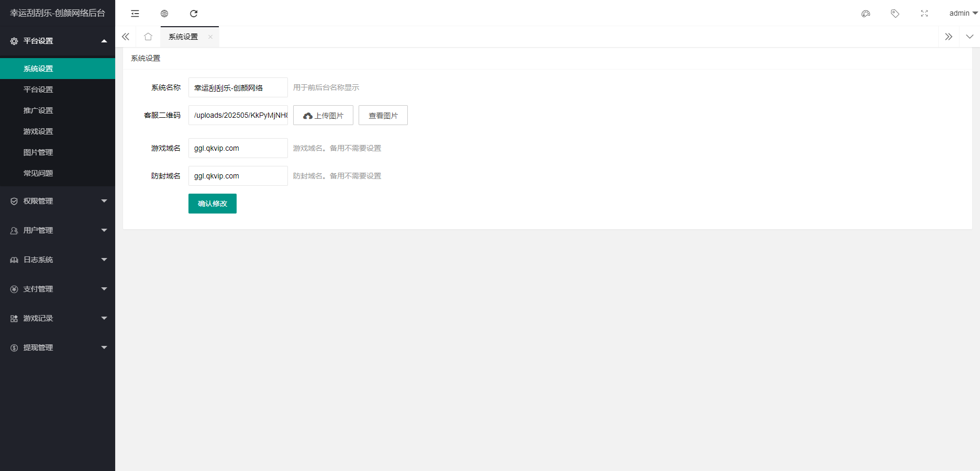Image resolution: width=980 pixels, height=471 pixels.
Task: Go to home tab via house icon
Action: pos(148,37)
